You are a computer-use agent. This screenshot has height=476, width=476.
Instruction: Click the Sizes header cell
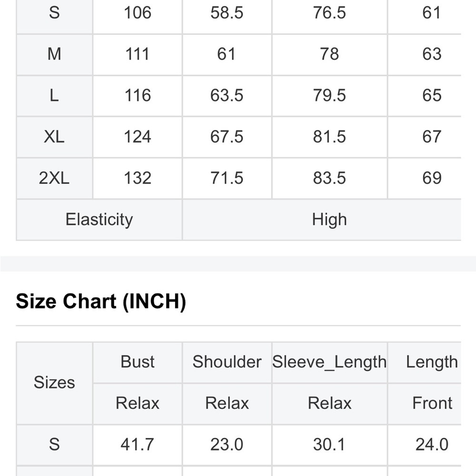(54, 383)
